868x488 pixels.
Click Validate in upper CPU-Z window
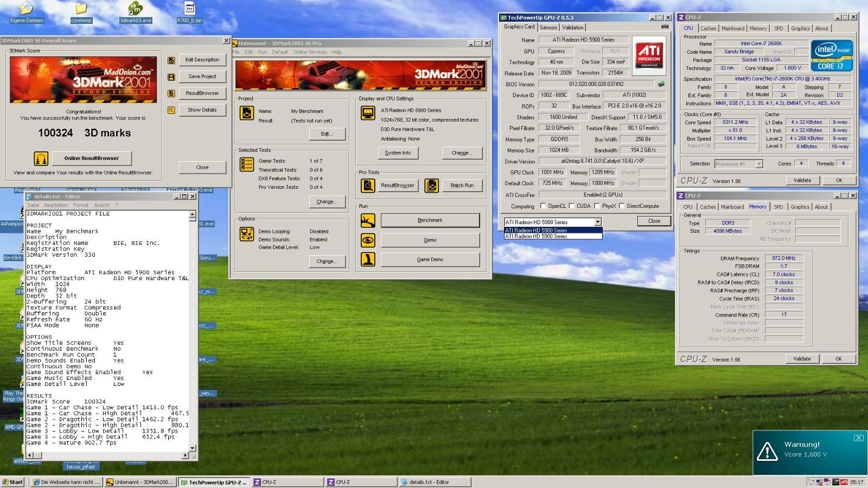point(802,181)
